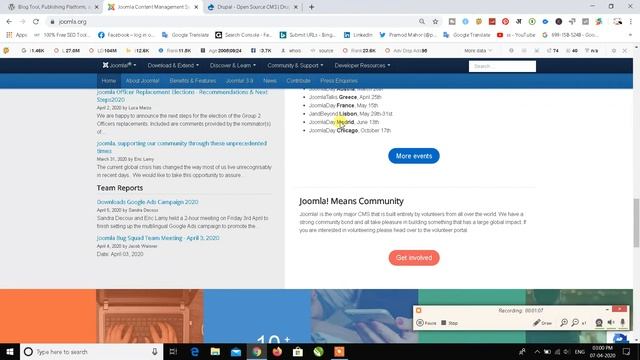640x360 pixels.
Task: Expand Community & Support dropdown menu
Action: 295,65
